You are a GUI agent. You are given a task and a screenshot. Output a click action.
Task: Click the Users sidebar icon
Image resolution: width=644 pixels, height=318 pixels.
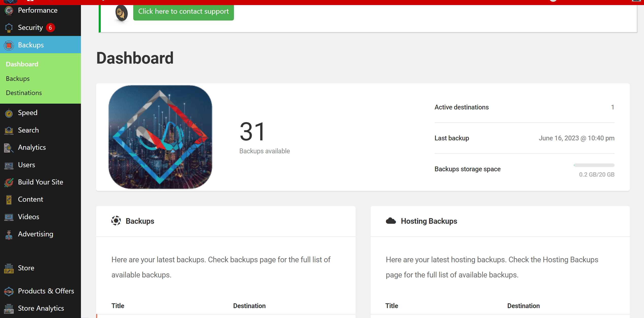tap(9, 165)
